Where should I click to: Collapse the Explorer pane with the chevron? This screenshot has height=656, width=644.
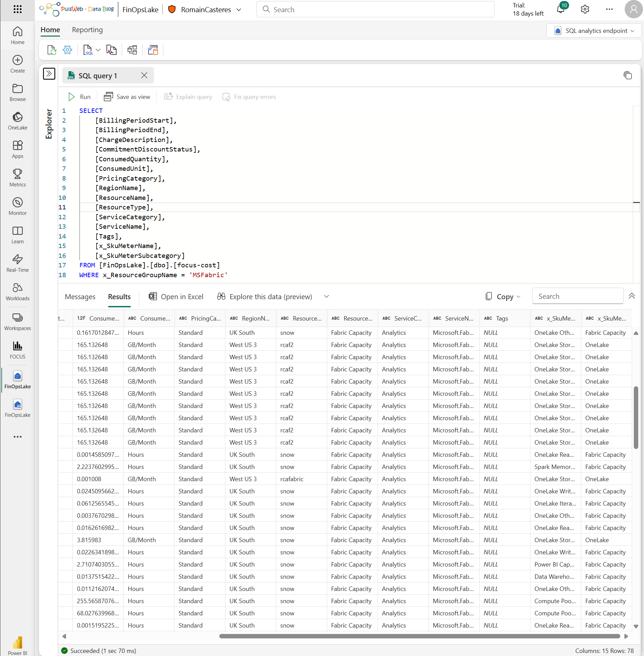coord(49,74)
